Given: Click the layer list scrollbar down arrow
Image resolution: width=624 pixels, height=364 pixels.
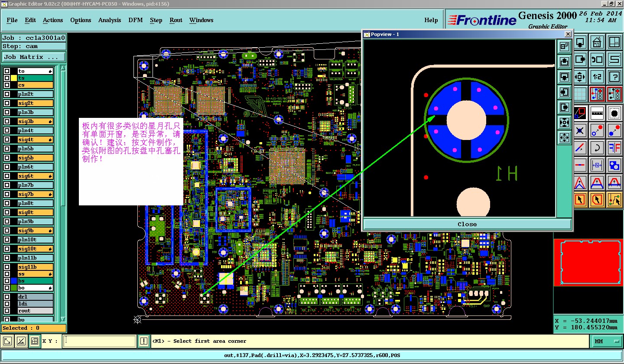Looking at the screenshot, I should tap(64, 319).
